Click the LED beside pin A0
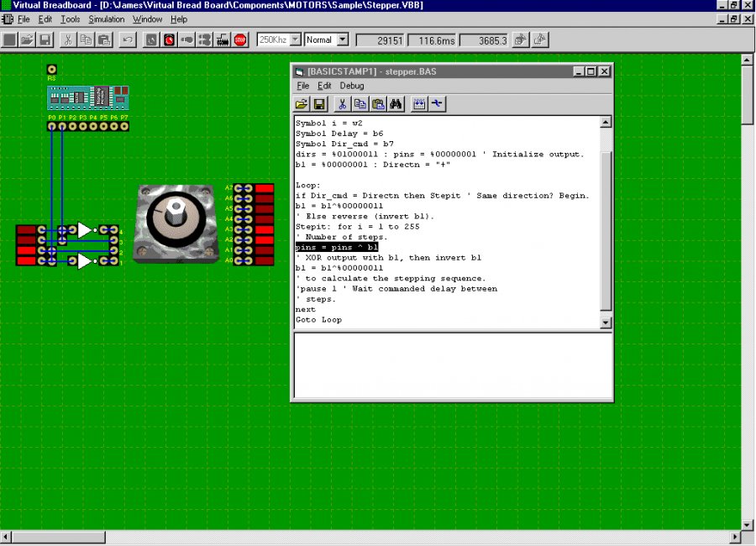 coord(265,260)
